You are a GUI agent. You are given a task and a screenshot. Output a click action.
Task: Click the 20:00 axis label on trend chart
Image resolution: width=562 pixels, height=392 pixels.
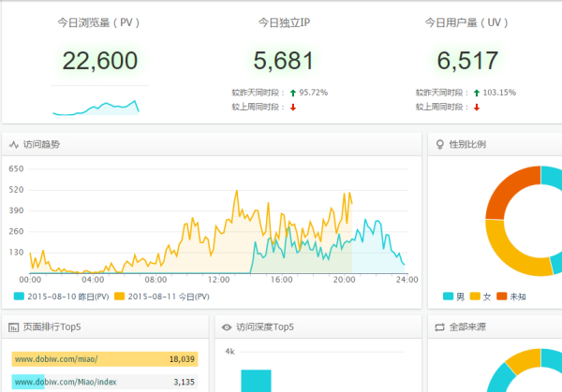point(344,280)
